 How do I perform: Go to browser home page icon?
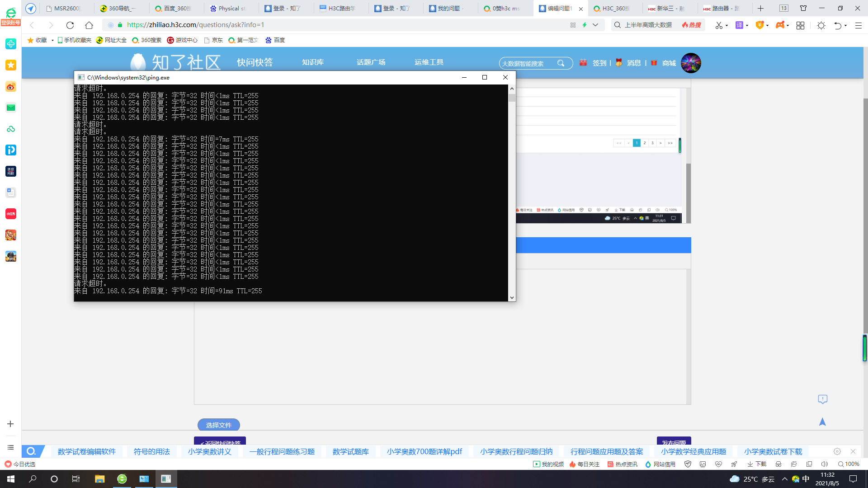(x=89, y=25)
